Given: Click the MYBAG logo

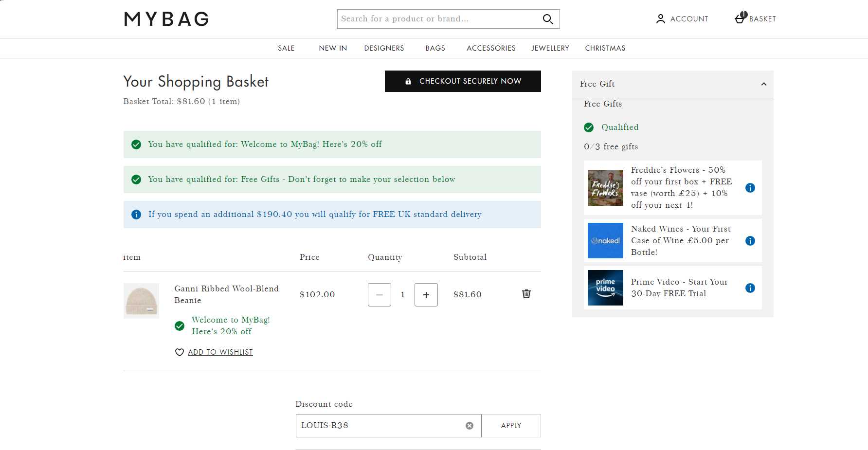Looking at the screenshot, I should (166, 19).
